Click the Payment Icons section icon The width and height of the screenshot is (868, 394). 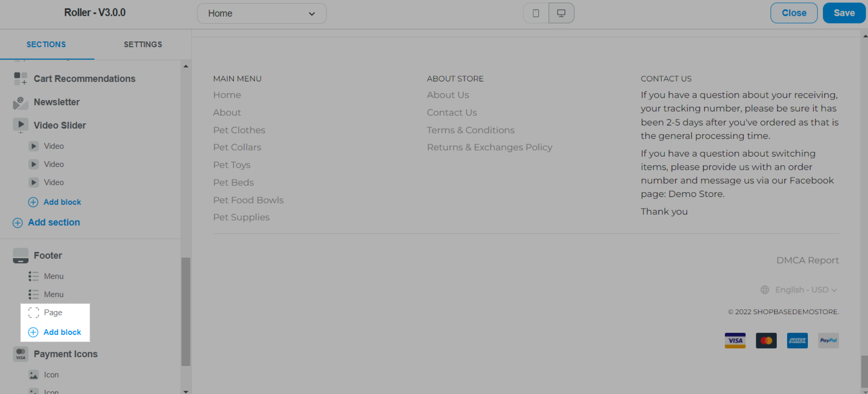(x=21, y=354)
